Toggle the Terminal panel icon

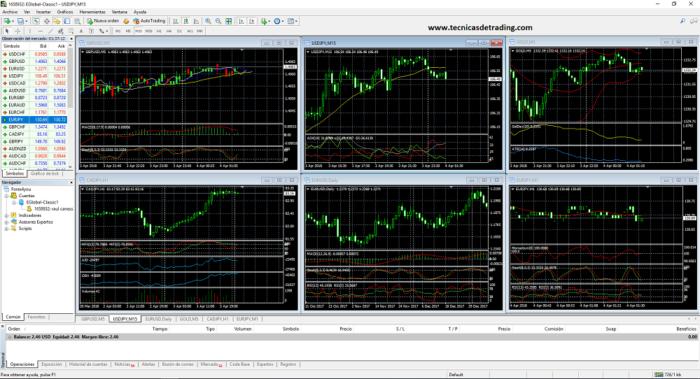(x=67, y=21)
